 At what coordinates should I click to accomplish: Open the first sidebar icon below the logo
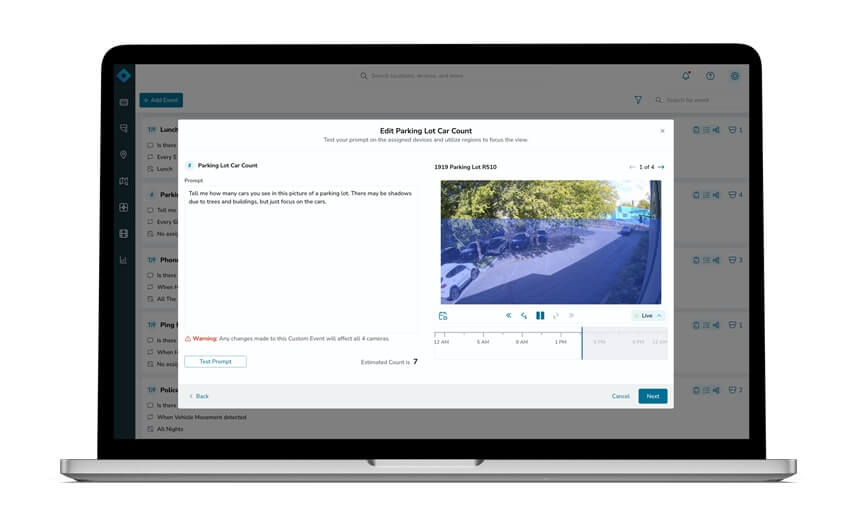124,102
